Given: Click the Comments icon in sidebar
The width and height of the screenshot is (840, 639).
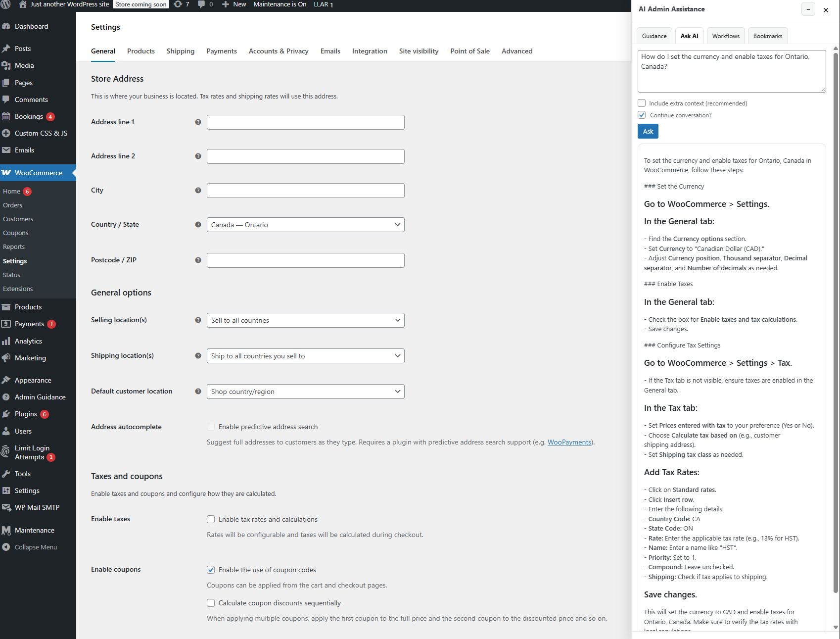Looking at the screenshot, I should (6, 99).
